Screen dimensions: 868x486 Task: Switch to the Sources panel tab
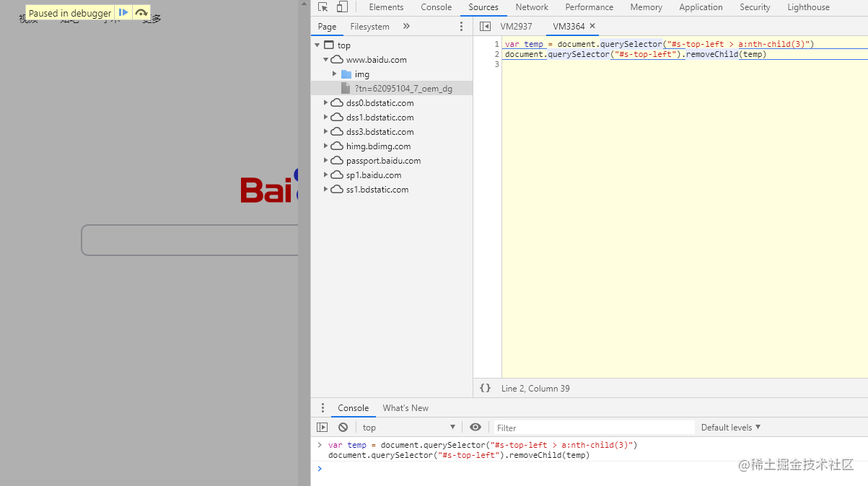pos(483,7)
